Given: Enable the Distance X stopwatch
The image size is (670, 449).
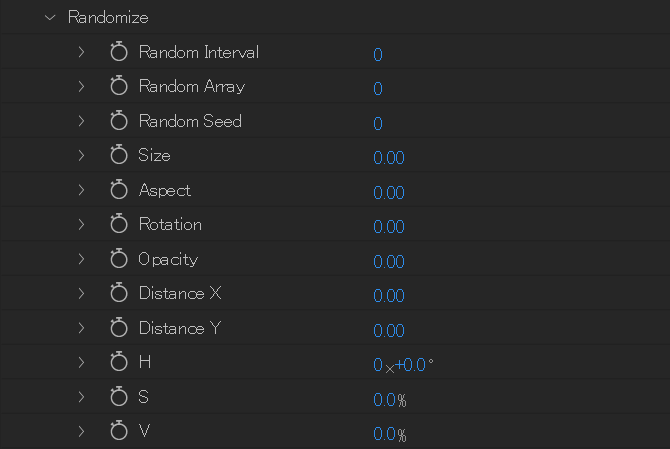Looking at the screenshot, I should pyautogui.click(x=119, y=294).
